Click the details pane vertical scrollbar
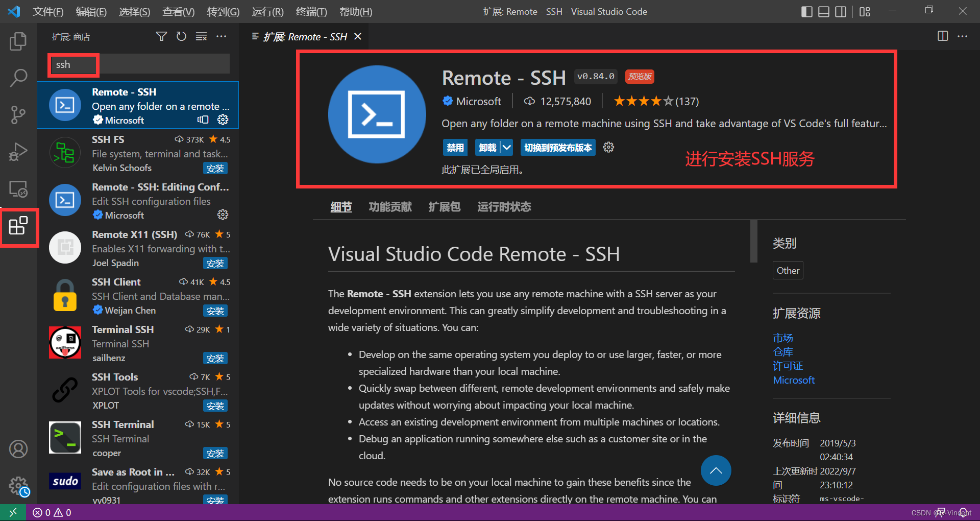 click(x=753, y=241)
